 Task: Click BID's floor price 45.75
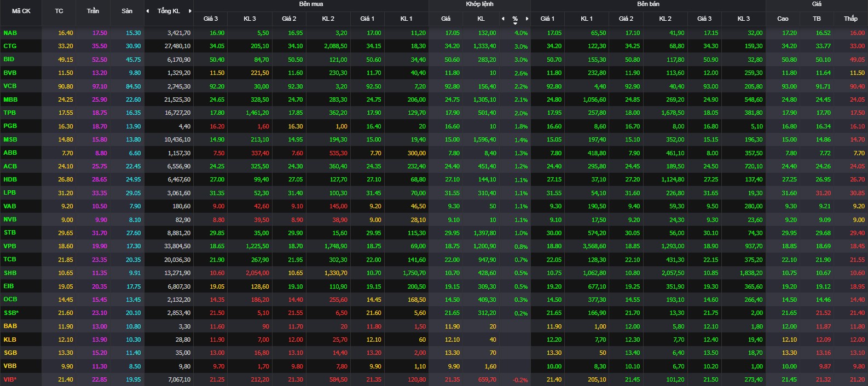[133, 60]
